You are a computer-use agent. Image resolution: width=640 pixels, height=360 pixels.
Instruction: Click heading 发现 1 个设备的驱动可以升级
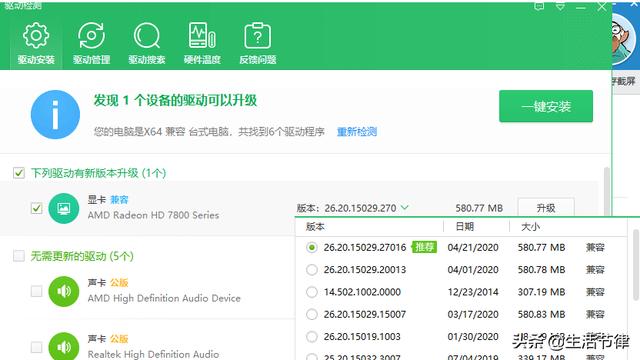click(176, 100)
